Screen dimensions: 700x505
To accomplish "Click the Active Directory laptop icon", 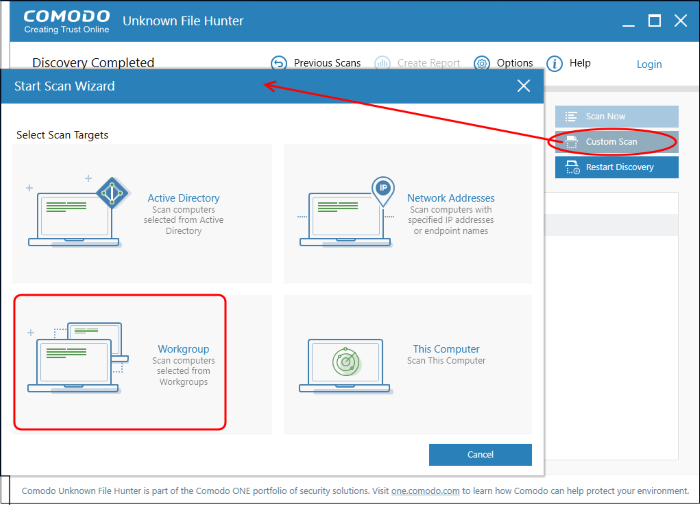I will coord(78,211).
